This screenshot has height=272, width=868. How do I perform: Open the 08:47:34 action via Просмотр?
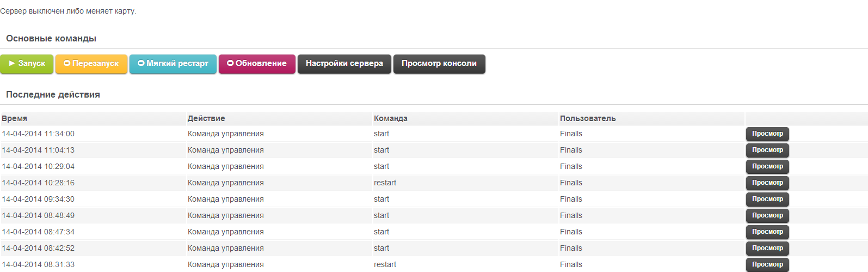pyautogui.click(x=767, y=232)
